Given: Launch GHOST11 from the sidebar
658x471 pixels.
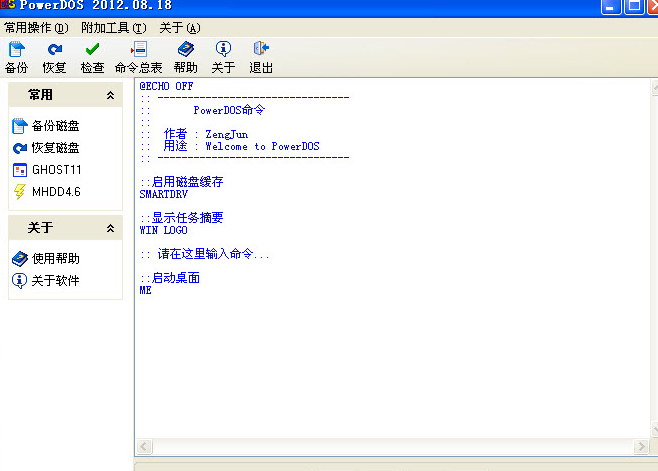Looking at the screenshot, I should pyautogui.click(x=55, y=170).
